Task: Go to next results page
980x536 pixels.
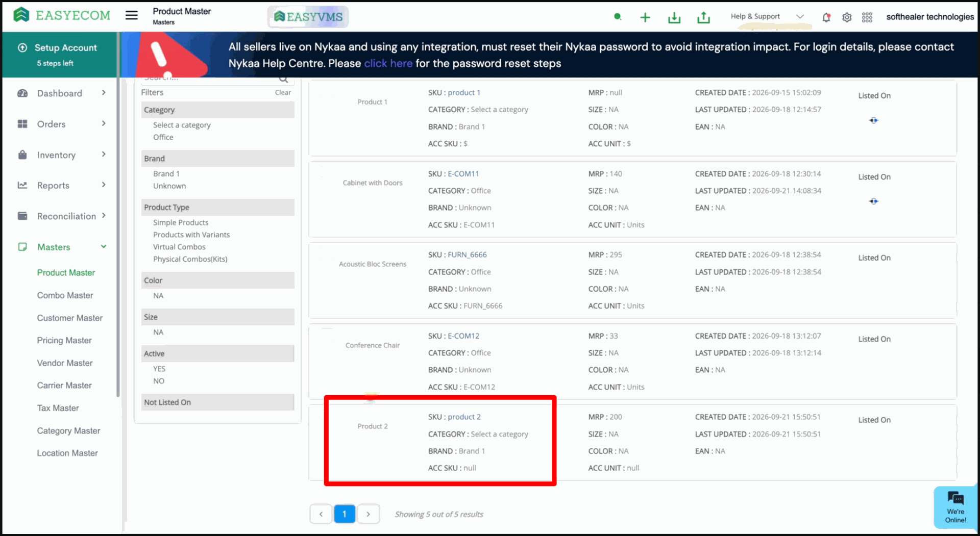Action: point(368,514)
